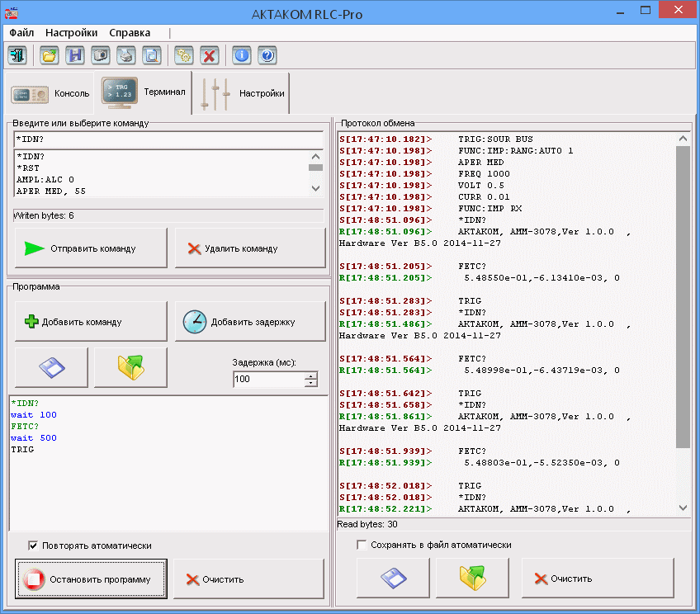Click log response 5.48803e-01,-5.52350e-03, 0
Viewport: 700px width, 614px height.
tap(542, 463)
